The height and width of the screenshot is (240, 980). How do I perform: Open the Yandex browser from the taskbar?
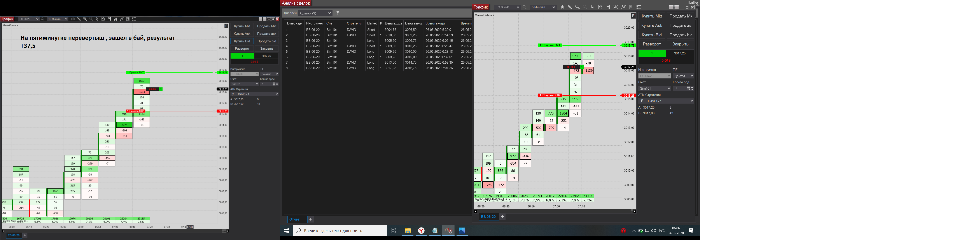pyautogui.click(x=421, y=230)
